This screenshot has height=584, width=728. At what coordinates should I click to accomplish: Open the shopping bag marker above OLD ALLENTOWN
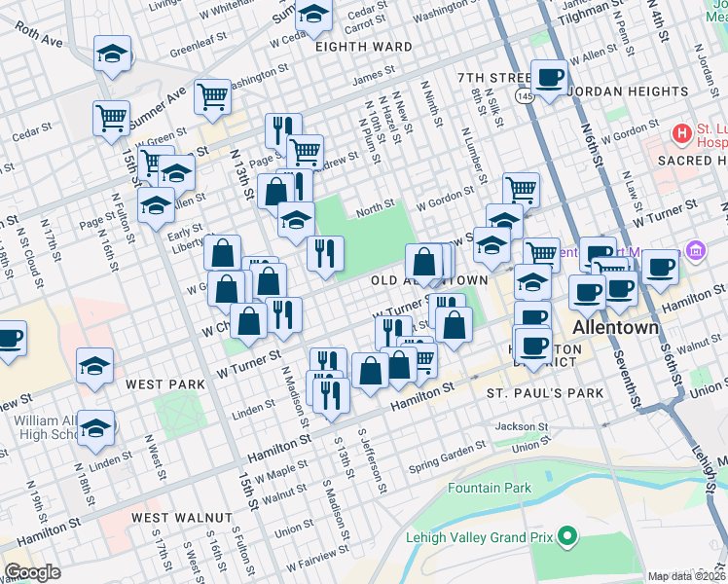(424, 263)
